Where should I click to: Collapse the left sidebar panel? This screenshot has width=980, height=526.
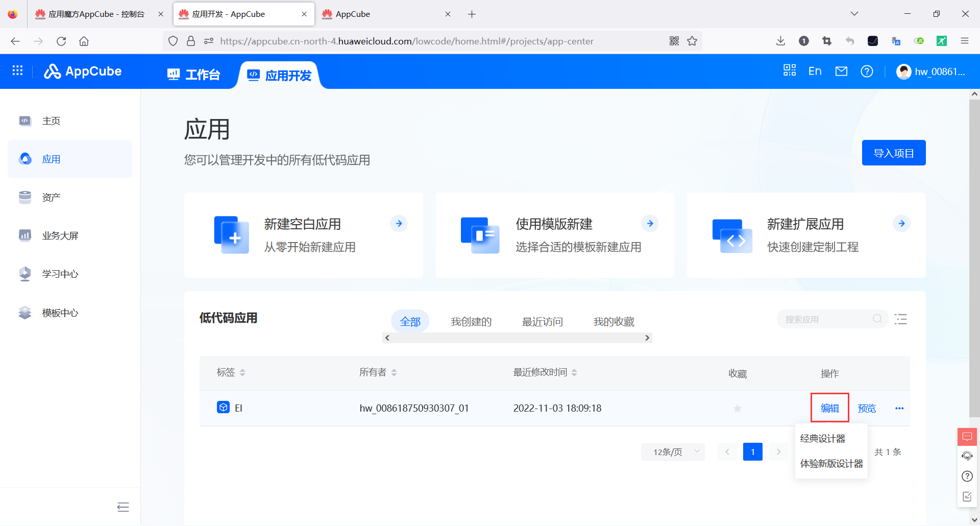(122, 507)
